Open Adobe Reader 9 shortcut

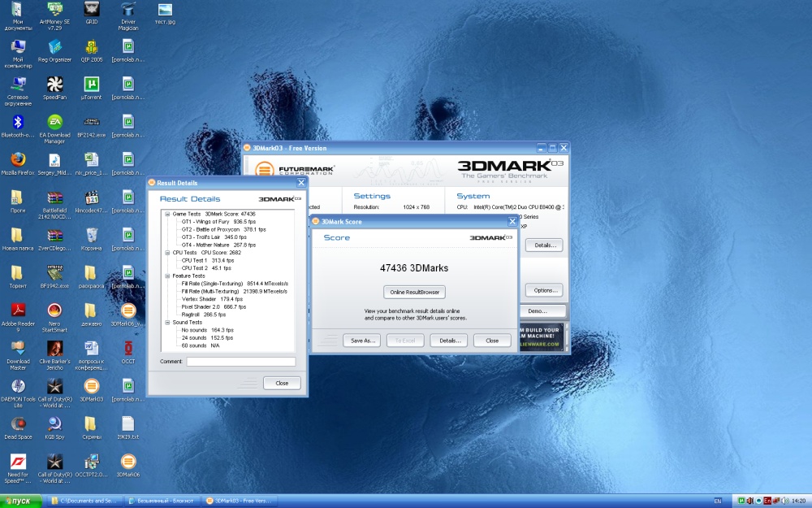pos(18,317)
